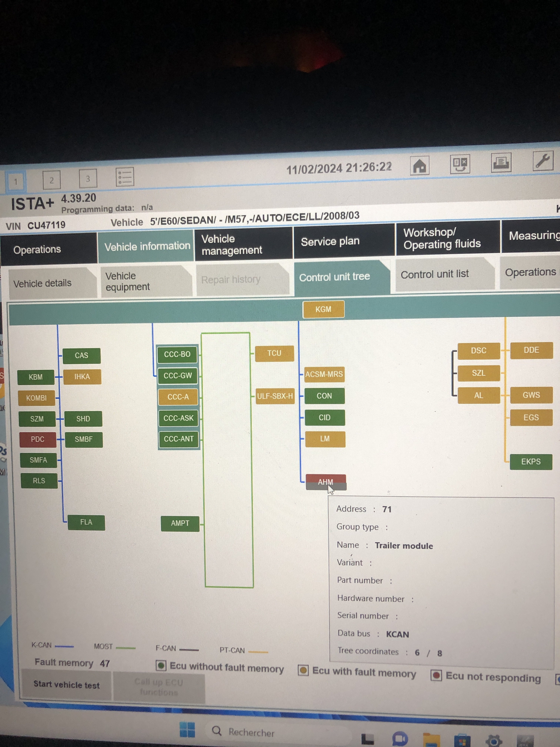Open the Service plan menu
This screenshot has width=560, height=747.
330,241
